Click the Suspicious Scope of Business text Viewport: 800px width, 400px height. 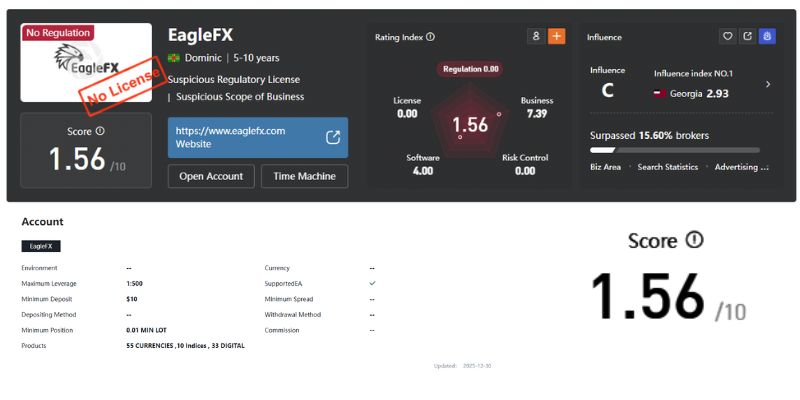(240, 97)
